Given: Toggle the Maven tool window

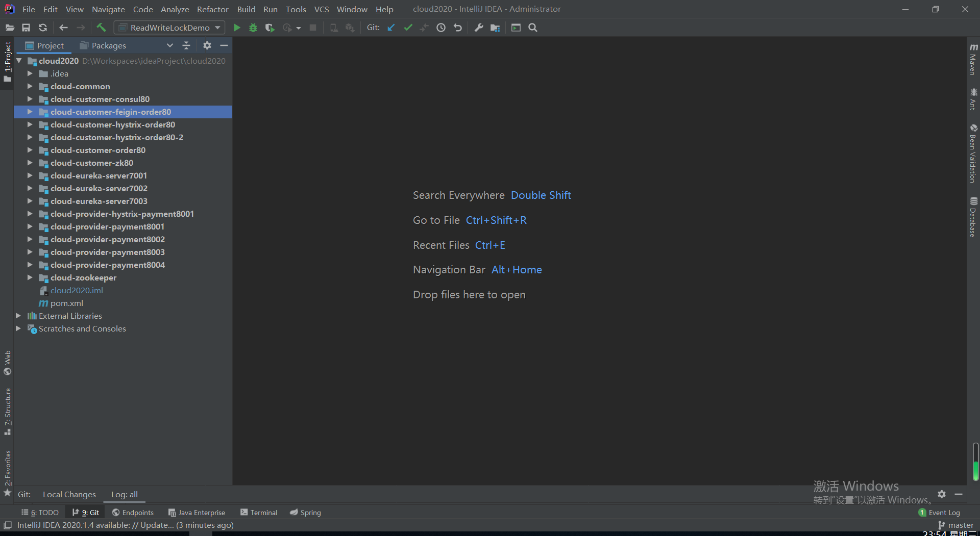Looking at the screenshot, I should (973, 59).
